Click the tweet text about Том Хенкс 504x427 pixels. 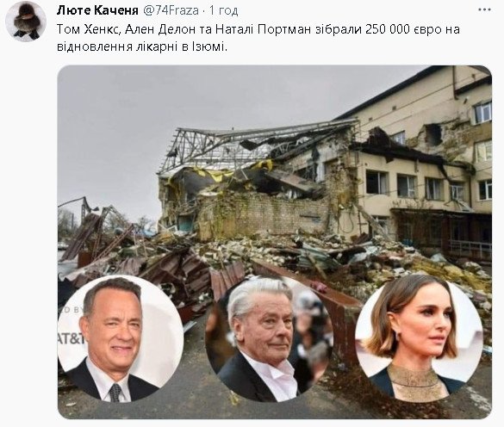pos(258,38)
